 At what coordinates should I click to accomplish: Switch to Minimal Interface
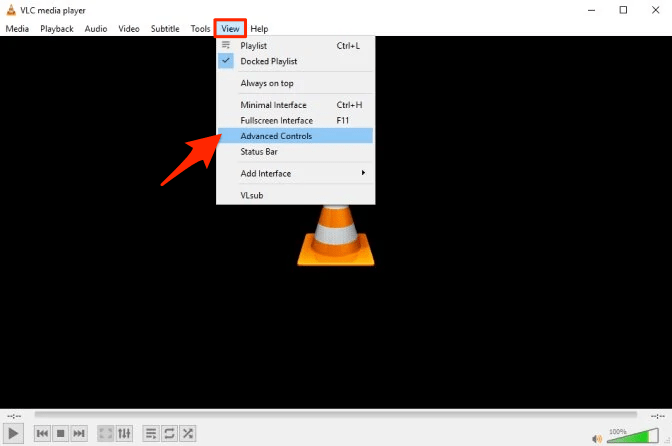(295, 105)
